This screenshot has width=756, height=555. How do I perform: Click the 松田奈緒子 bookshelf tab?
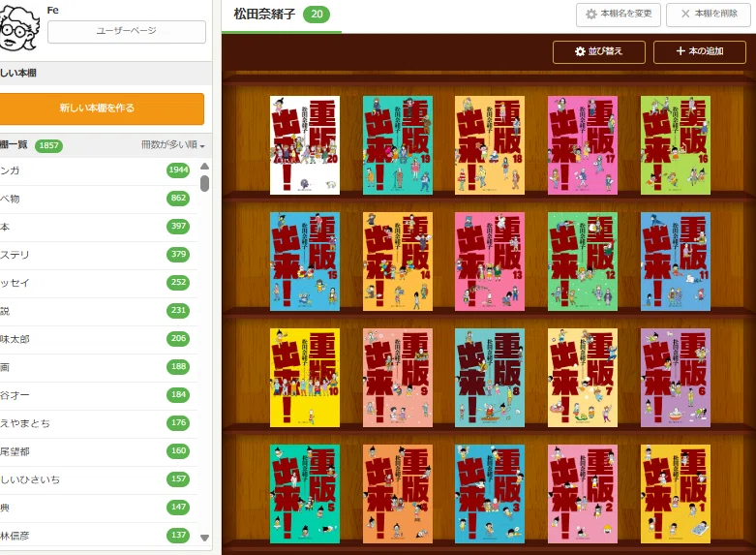pos(282,15)
